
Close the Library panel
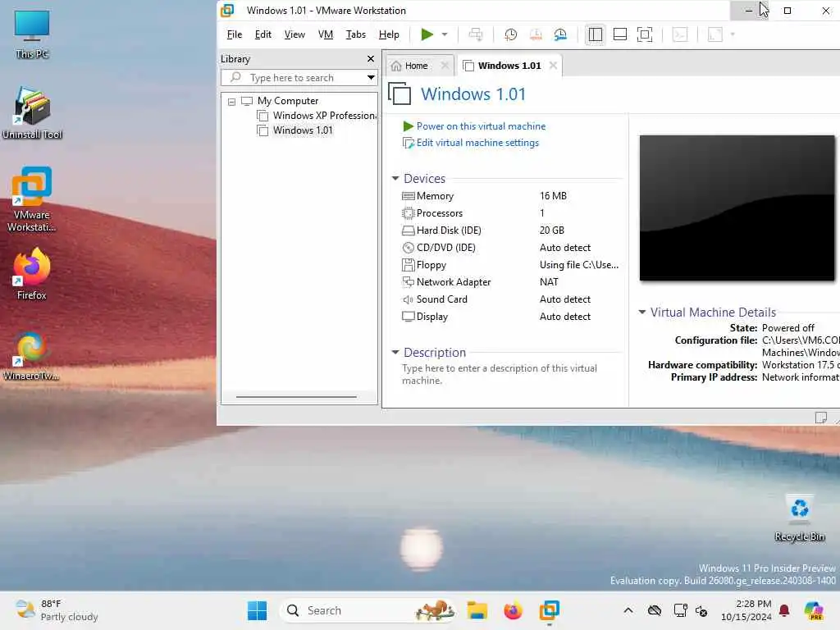[370, 59]
